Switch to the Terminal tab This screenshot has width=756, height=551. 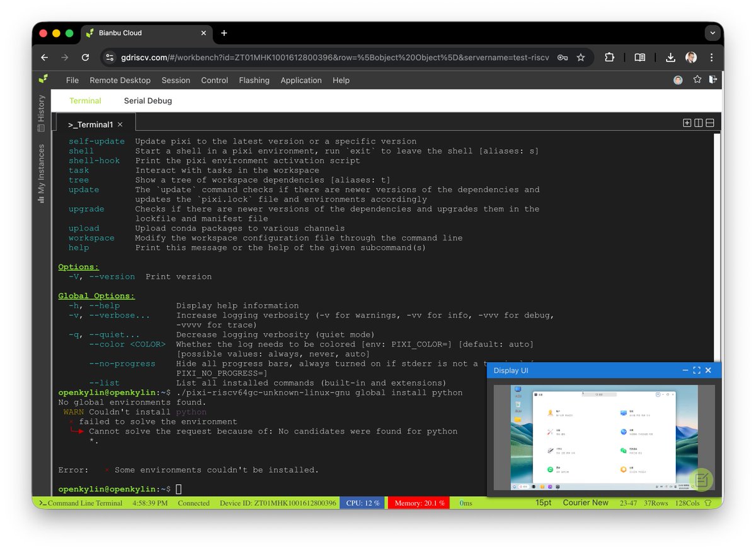tap(85, 101)
